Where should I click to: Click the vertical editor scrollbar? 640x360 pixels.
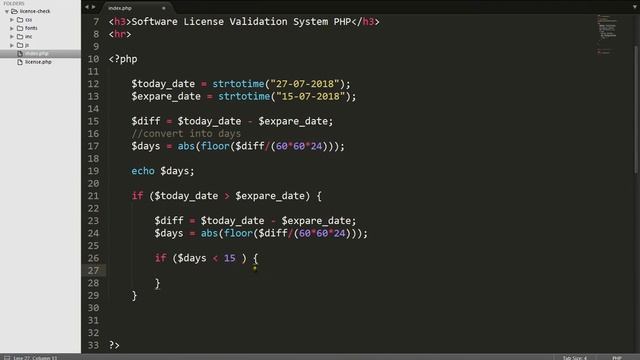[636, 110]
